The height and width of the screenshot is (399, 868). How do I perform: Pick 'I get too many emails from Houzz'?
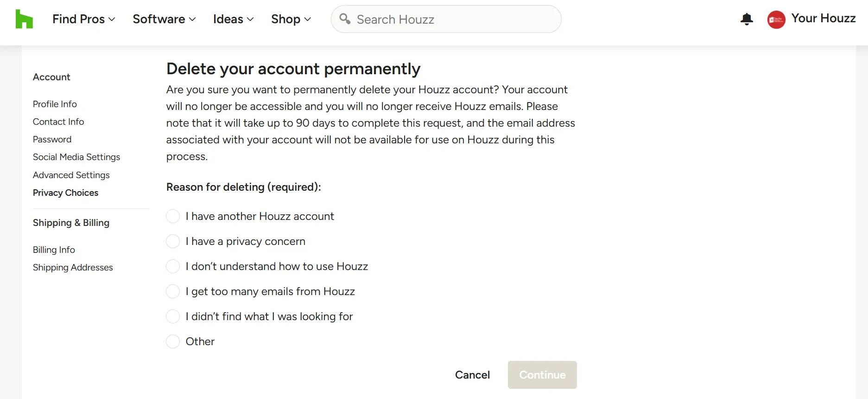tap(172, 291)
